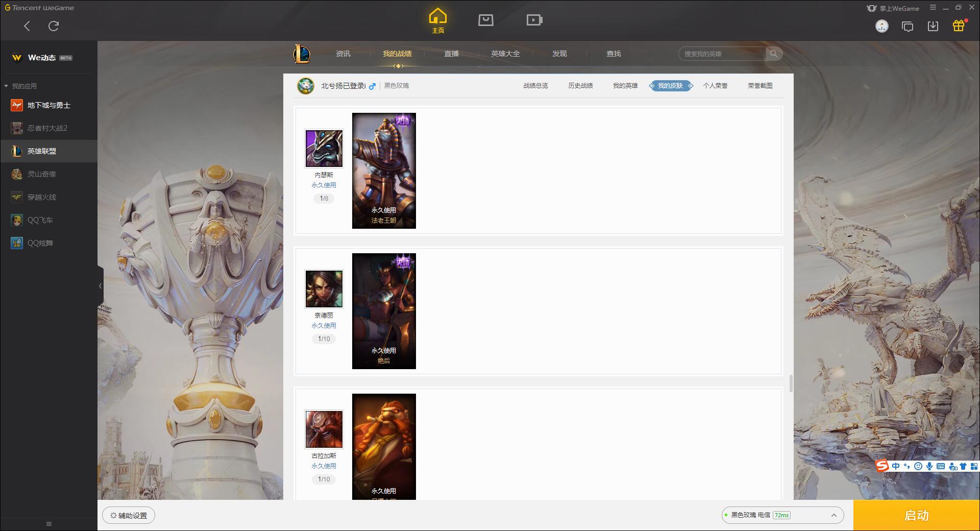Image resolution: width=980 pixels, height=531 pixels.
Task: Click the sidebar bottom list menu icon
Action: [x=49, y=524]
